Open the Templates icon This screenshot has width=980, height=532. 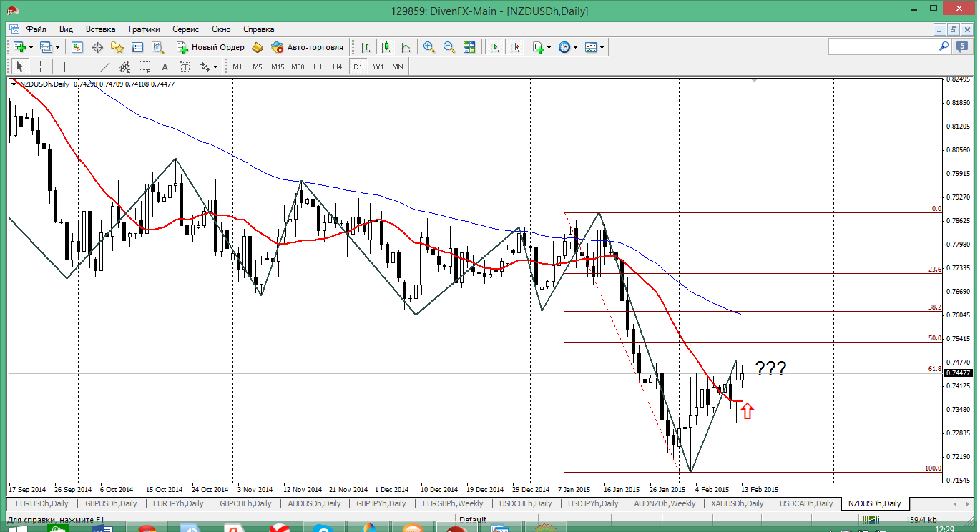pyautogui.click(x=591, y=47)
